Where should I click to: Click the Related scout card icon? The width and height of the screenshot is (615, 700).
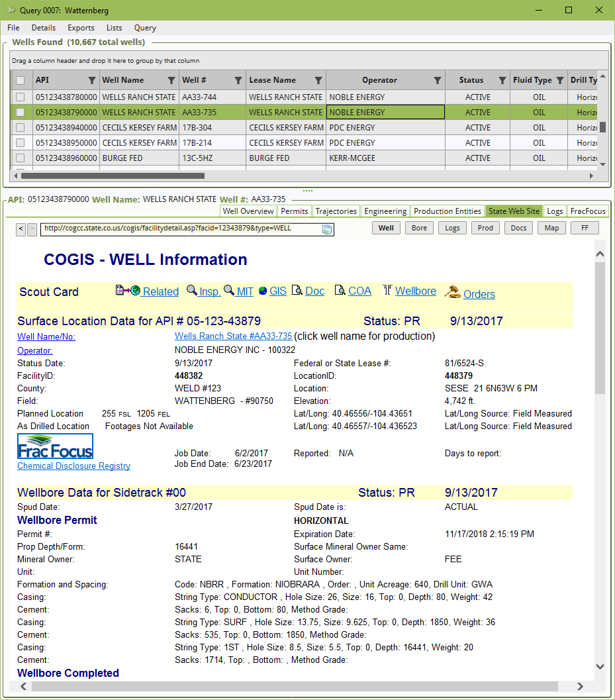click(x=128, y=290)
